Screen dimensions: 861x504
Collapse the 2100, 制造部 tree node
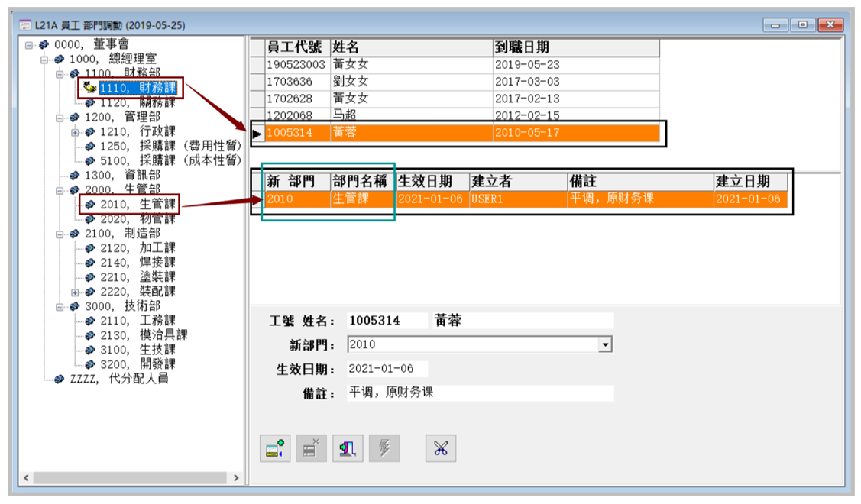pyautogui.click(x=60, y=234)
